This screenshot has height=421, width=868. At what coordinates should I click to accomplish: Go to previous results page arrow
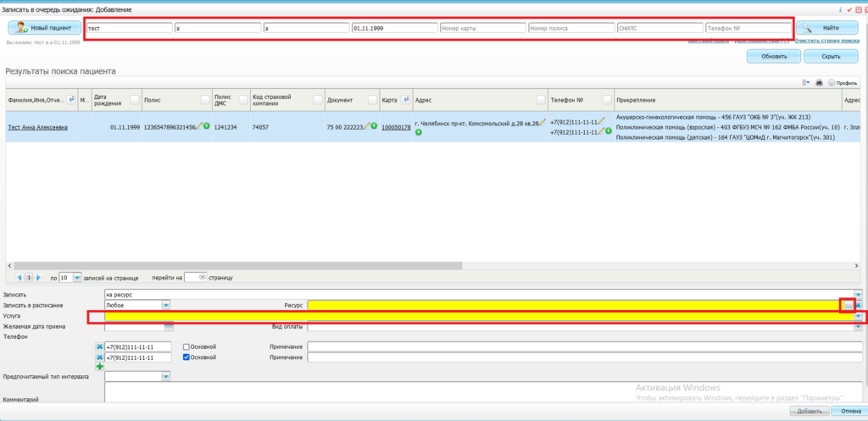click(x=19, y=277)
